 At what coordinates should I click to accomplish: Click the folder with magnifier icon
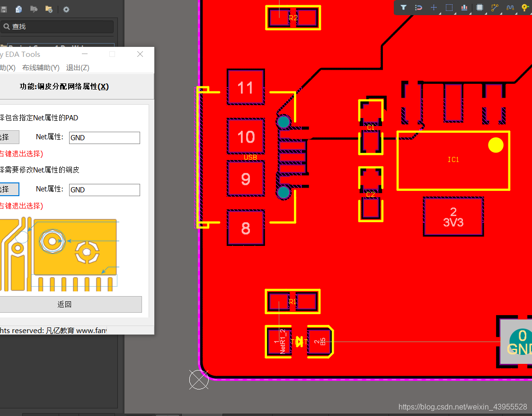click(x=34, y=9)
